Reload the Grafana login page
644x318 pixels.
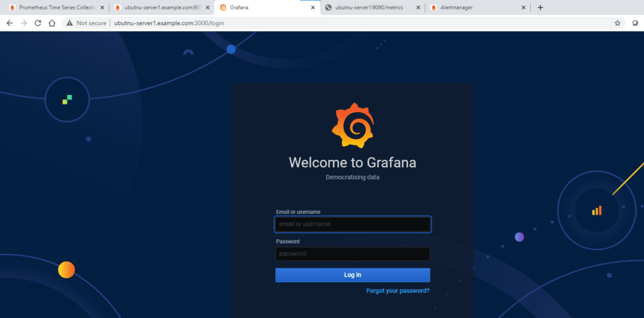point(38,23)
